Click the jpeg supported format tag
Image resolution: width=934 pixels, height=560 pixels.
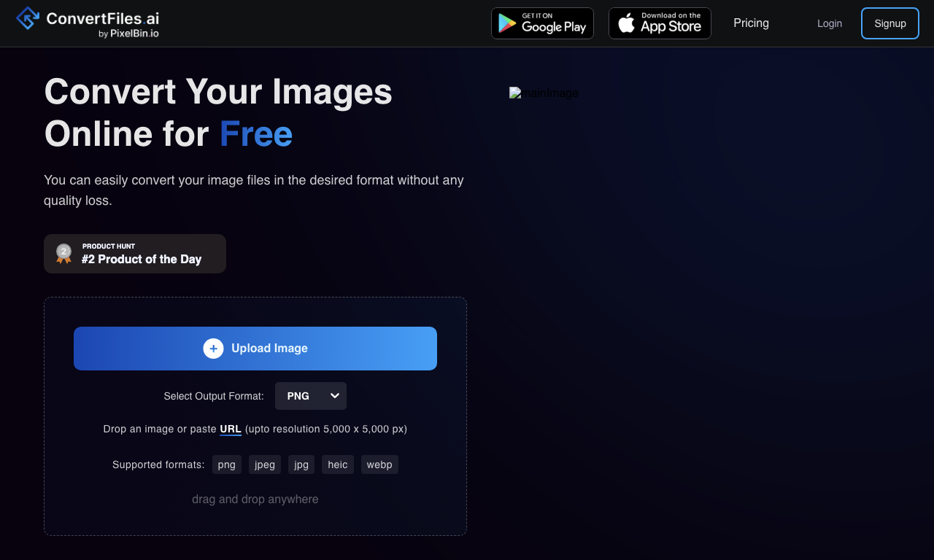[265, 464]
